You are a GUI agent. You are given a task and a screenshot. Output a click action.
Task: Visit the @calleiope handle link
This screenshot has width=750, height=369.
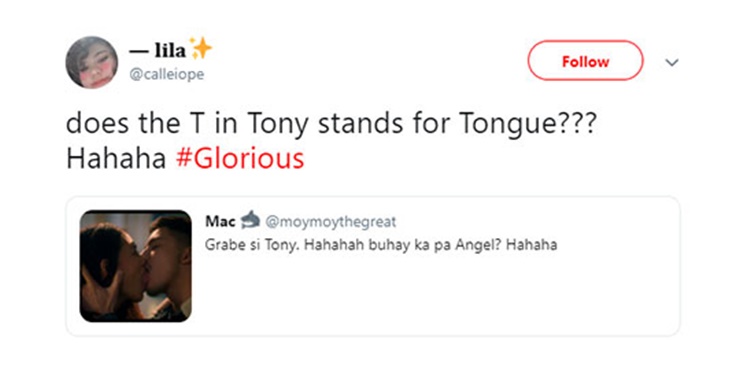167,75
